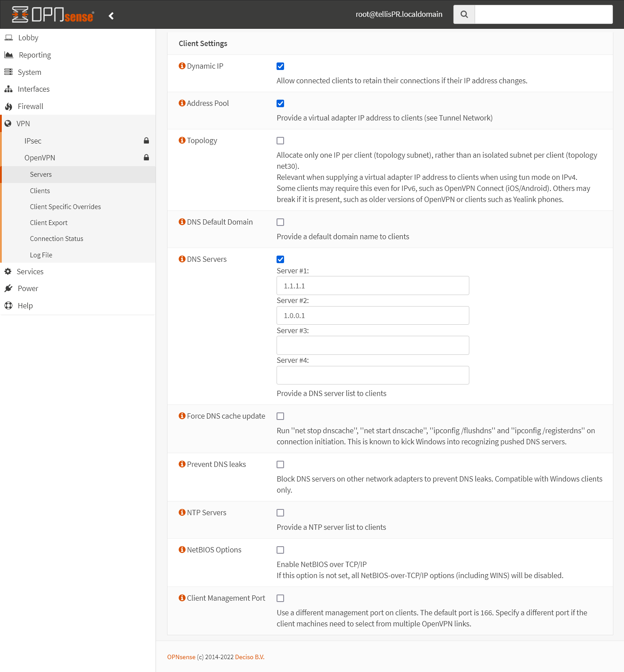Expand the System menu section

pos(30,72)
